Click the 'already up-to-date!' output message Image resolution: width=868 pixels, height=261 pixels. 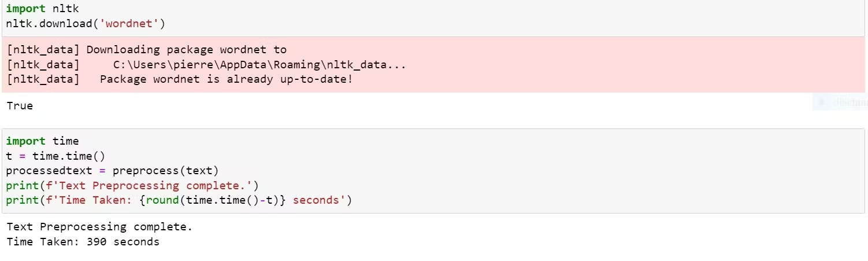tap(280, 79)
